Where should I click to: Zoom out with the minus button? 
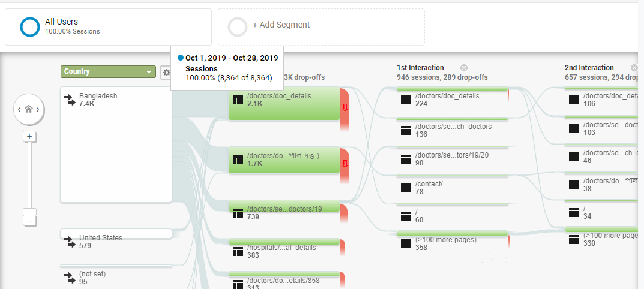tap(29, 221)
